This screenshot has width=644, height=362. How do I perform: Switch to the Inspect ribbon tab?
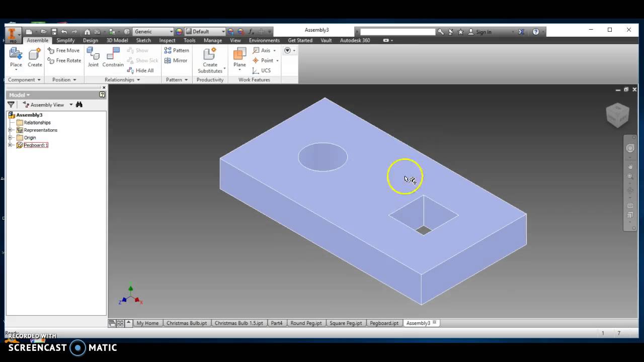(x=167, y=40)
